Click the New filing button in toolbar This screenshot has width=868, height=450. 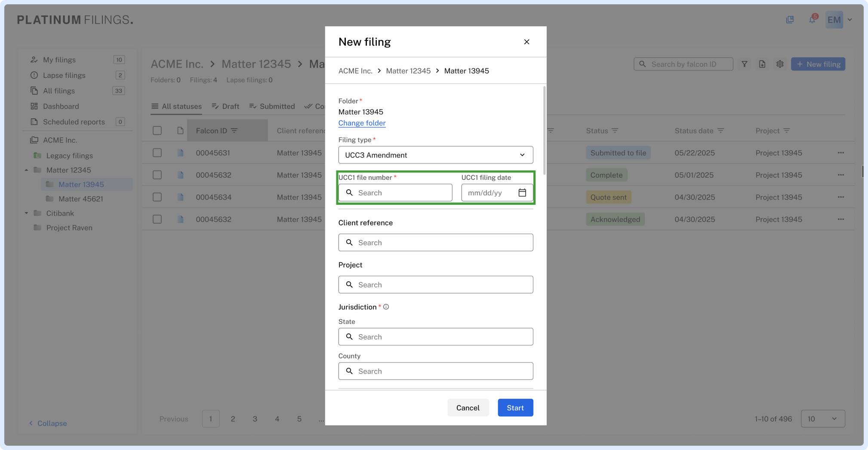(818, 64)
